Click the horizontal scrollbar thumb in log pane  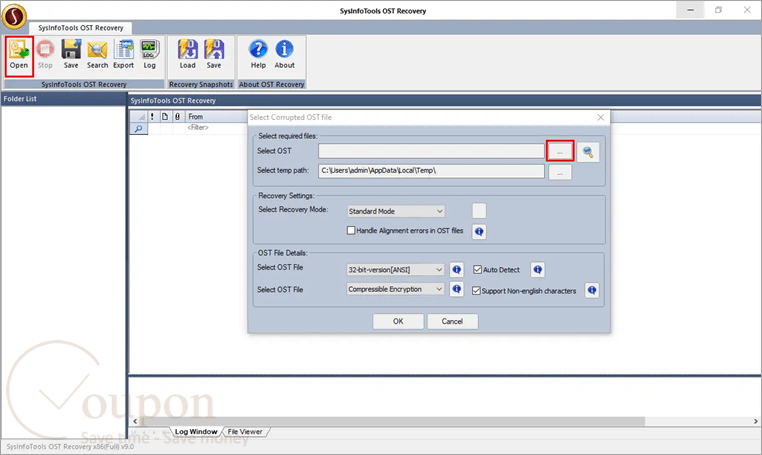[394, 421]
